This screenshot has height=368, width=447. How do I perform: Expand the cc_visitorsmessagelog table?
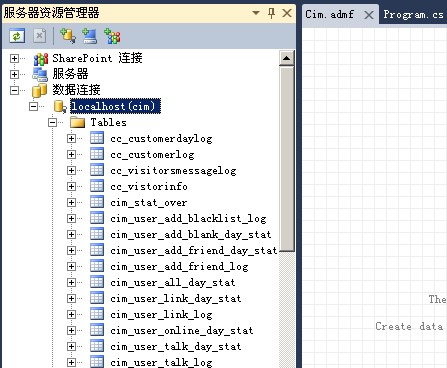(71, 170)
